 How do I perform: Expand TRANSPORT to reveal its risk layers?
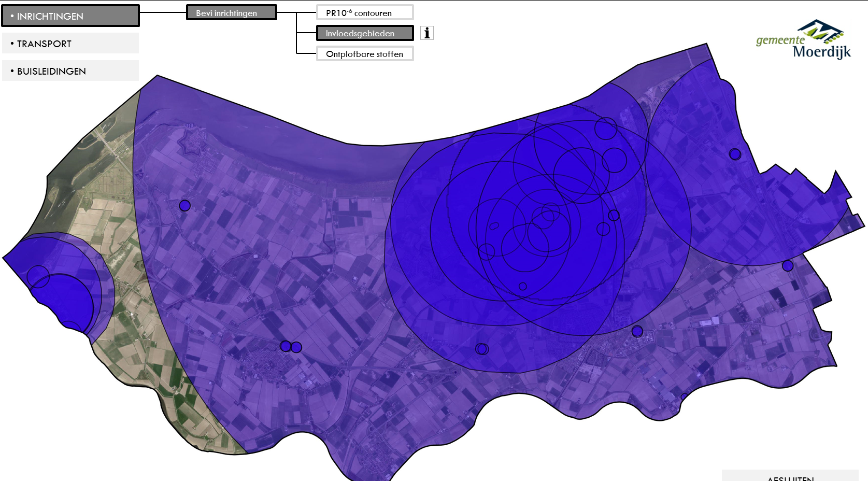click(x=70, y=44)
